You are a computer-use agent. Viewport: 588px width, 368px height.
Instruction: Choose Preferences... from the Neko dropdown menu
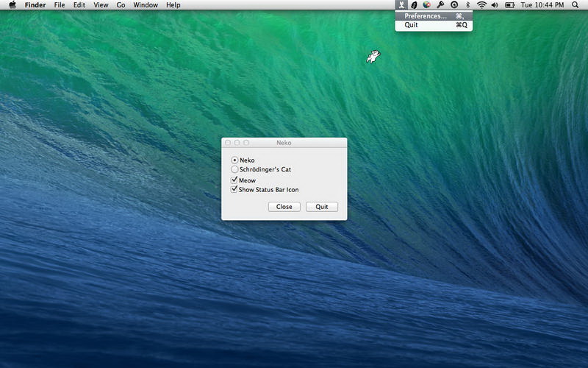click(x=426, y=15)
